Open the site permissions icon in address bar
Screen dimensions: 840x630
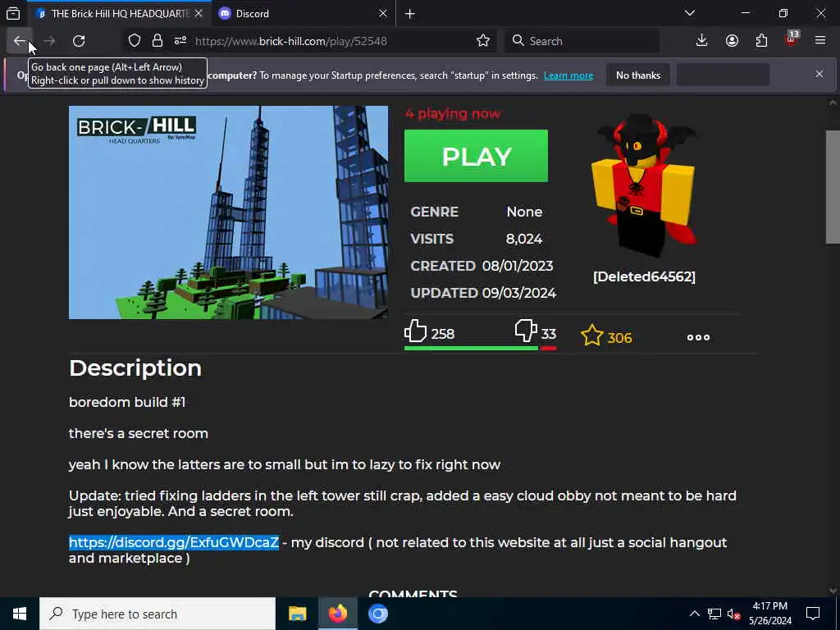pos(180,41)
